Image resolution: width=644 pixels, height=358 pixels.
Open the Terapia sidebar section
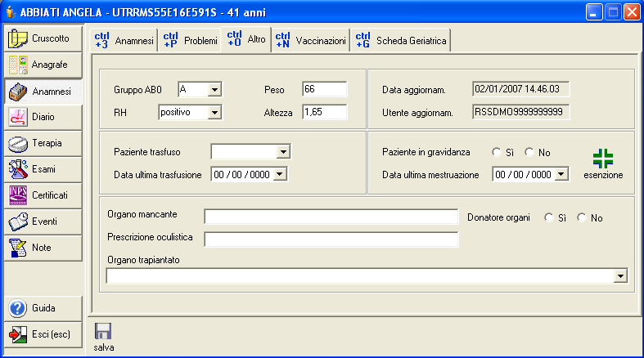43,143
